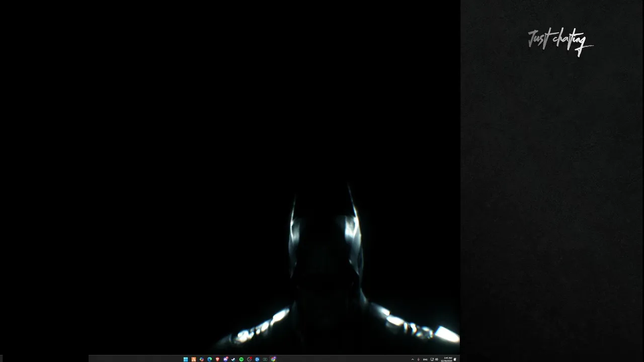Open the blue circular taskbar app icon
Image resolution: width=644 pixels, height=362 pixels.
(257, 359)
